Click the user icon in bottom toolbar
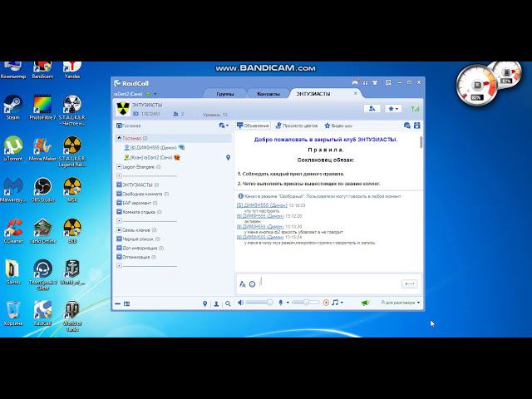This screenshot has width=532, height=399. (216, 303)
